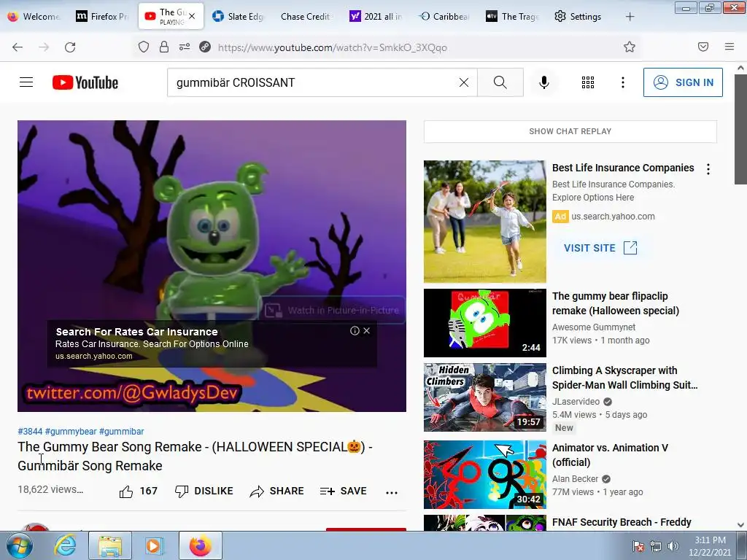Screen dimensions: 747x560
Task: Open the taskbar clock and date
Action: [x=710, y=546]
